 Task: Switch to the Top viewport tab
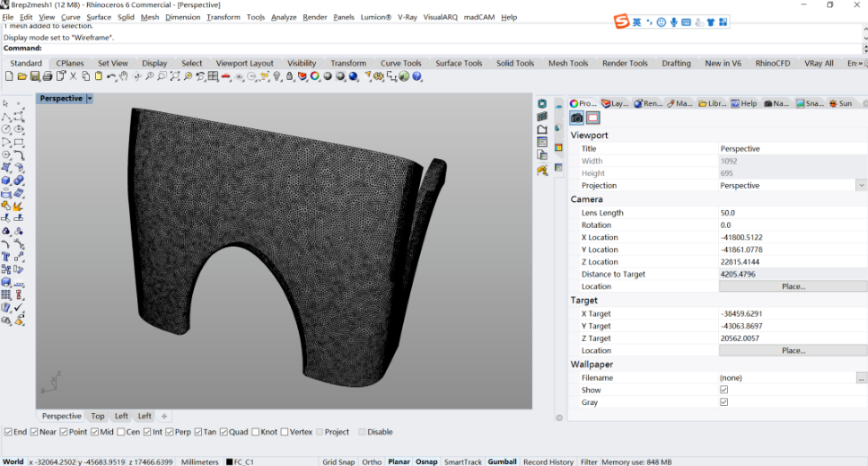[98, 417]
